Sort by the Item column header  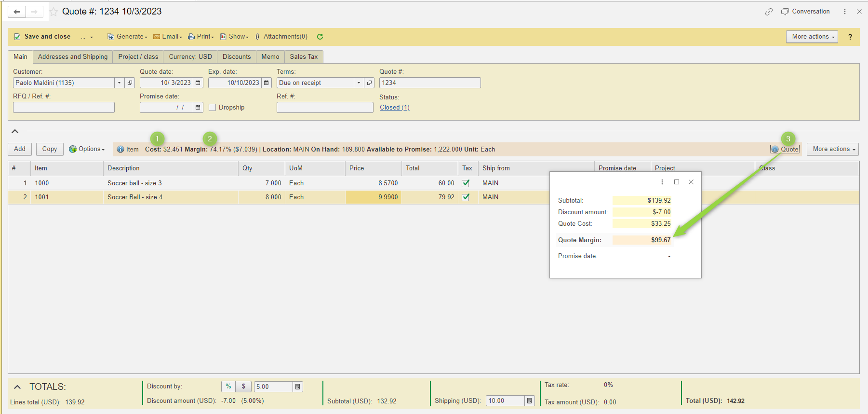pos(67,168)
